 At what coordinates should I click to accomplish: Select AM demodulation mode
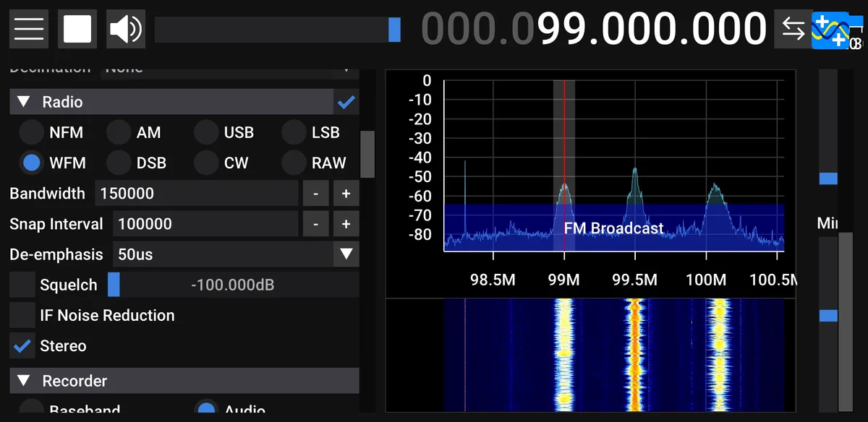point(119,132)
